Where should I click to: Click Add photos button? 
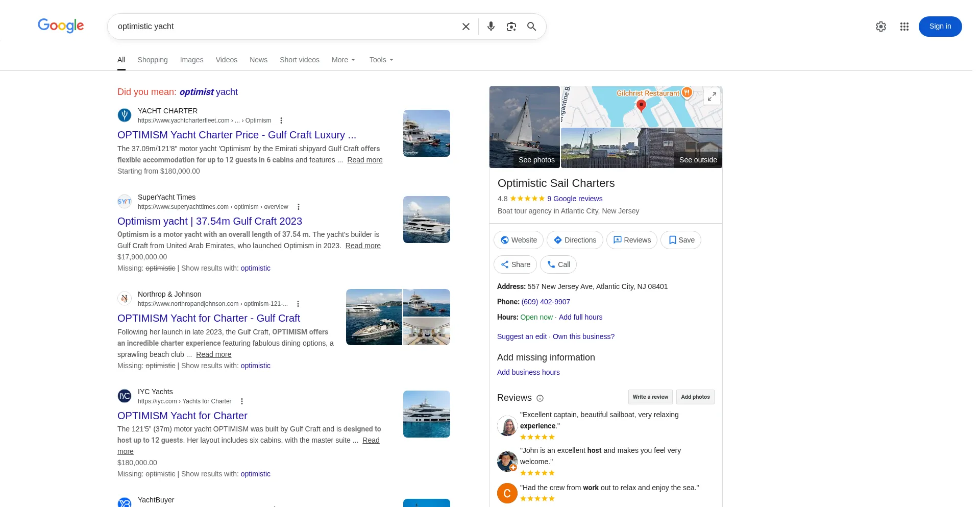pyautogui.click(x=695, y=397)
